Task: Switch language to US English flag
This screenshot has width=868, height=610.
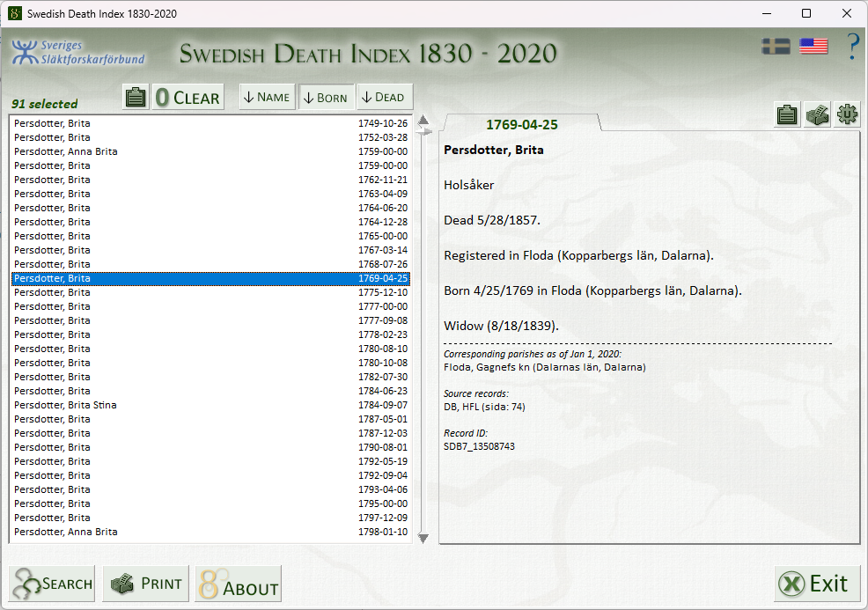Action: click(x=813, y=47)
